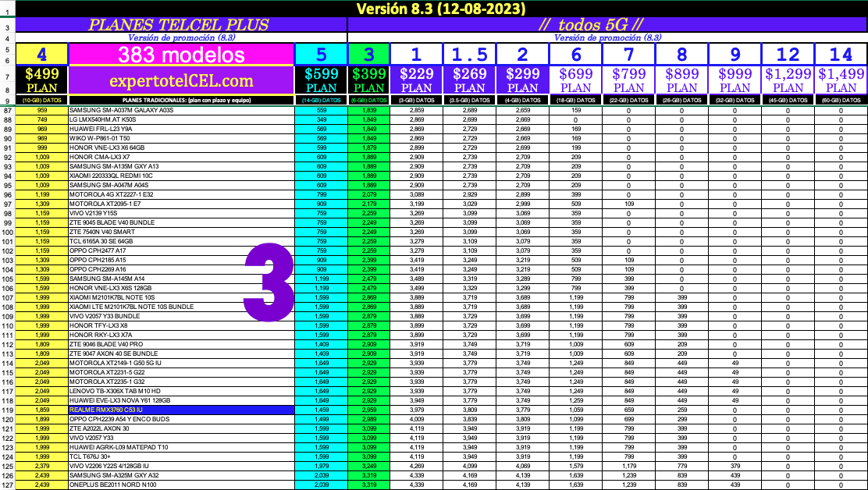Select plan number 14 header cell
The image size is (868, 490).
point(841,54)
